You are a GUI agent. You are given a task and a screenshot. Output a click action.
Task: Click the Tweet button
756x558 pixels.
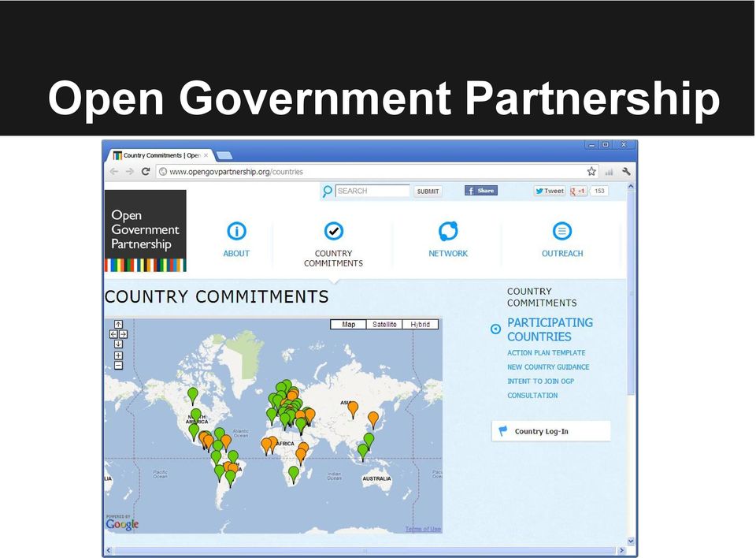point(549,191)
